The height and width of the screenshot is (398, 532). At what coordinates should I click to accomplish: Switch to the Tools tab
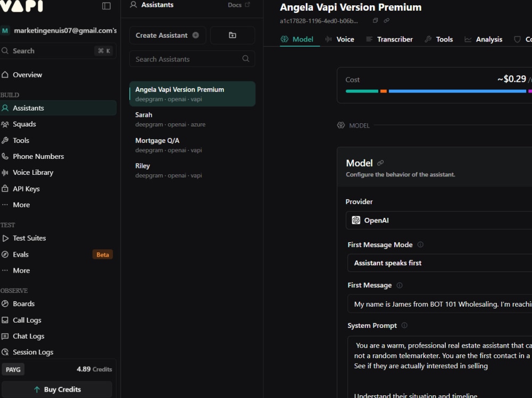tap(439, 39)
